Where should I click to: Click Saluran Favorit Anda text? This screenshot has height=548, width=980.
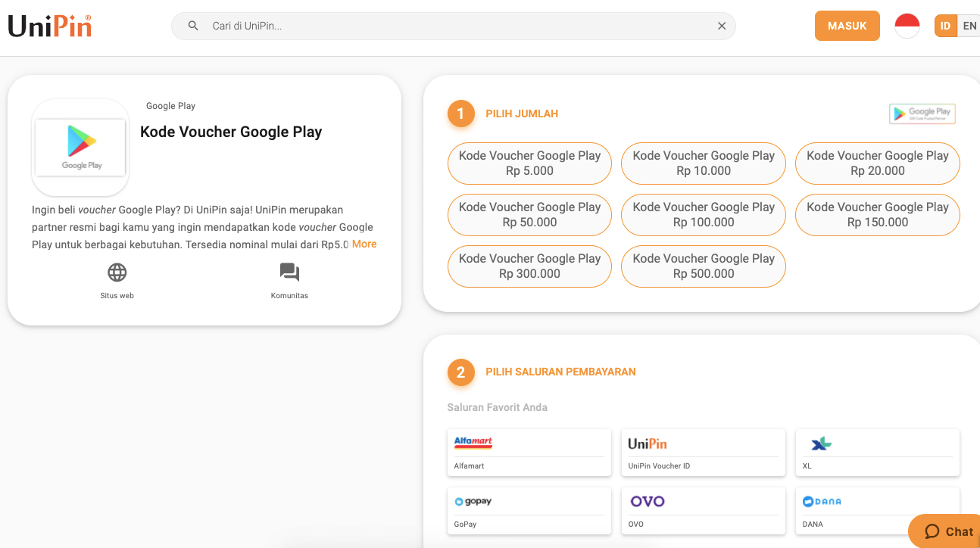pyautogui.click(x=497, y=407)
